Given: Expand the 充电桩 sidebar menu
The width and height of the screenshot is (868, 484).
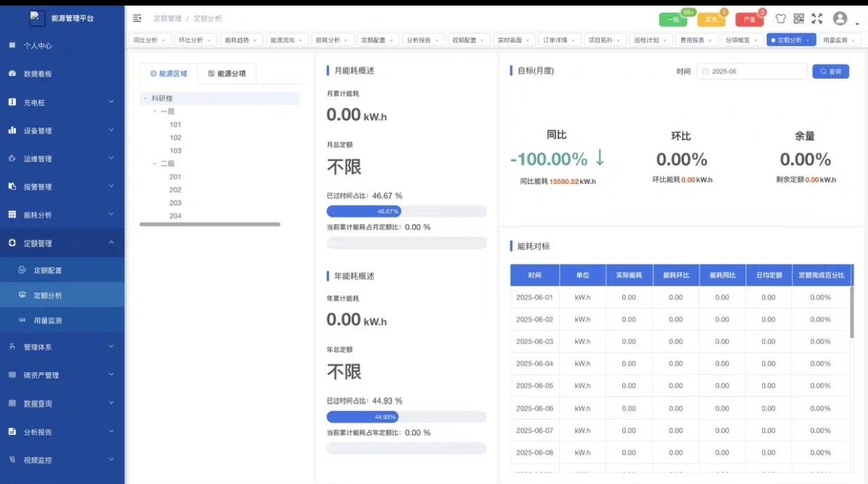Looking at the screenshot, I should [111, 102].
